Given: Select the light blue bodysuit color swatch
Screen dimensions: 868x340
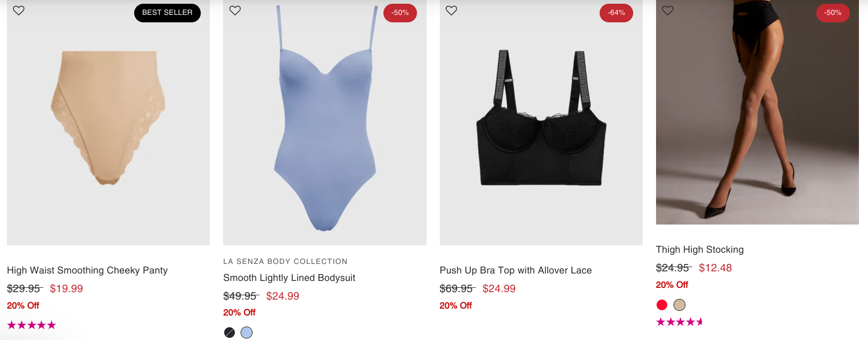Looking at the screenshot, I should pyautogui.click(x=247, y=333).
